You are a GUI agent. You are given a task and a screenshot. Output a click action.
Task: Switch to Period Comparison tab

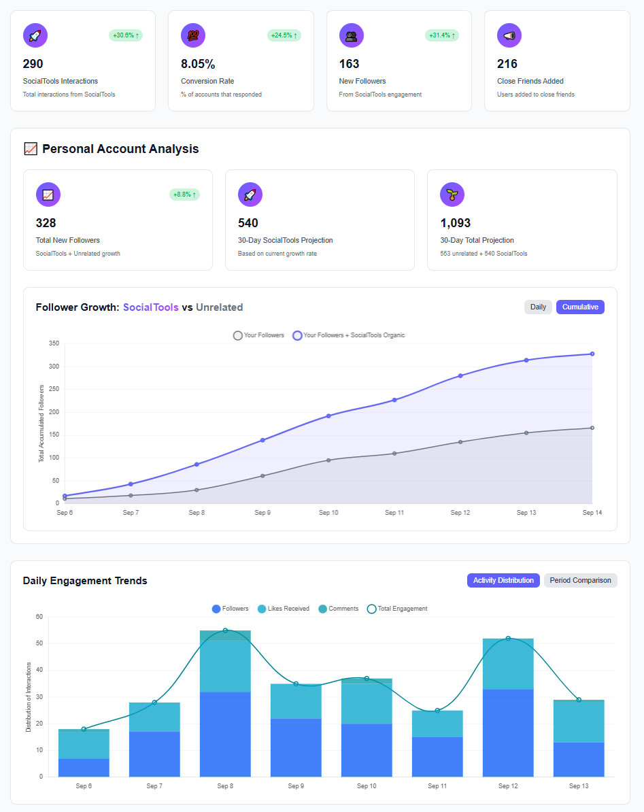[x=580, y=580]
